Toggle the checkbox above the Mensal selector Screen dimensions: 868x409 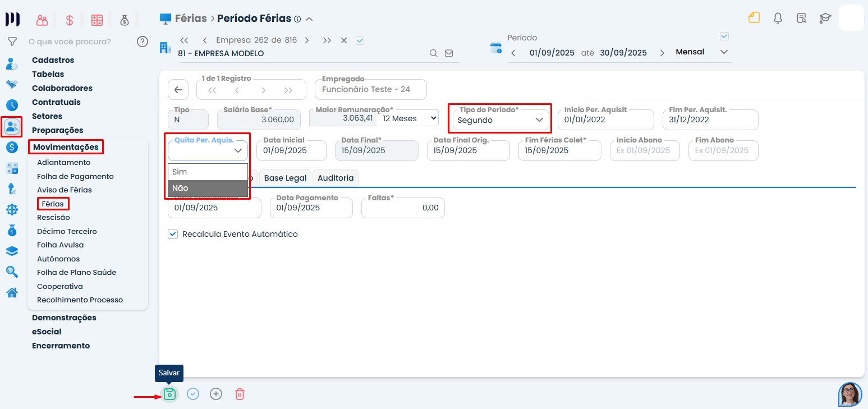click(724, 36)
